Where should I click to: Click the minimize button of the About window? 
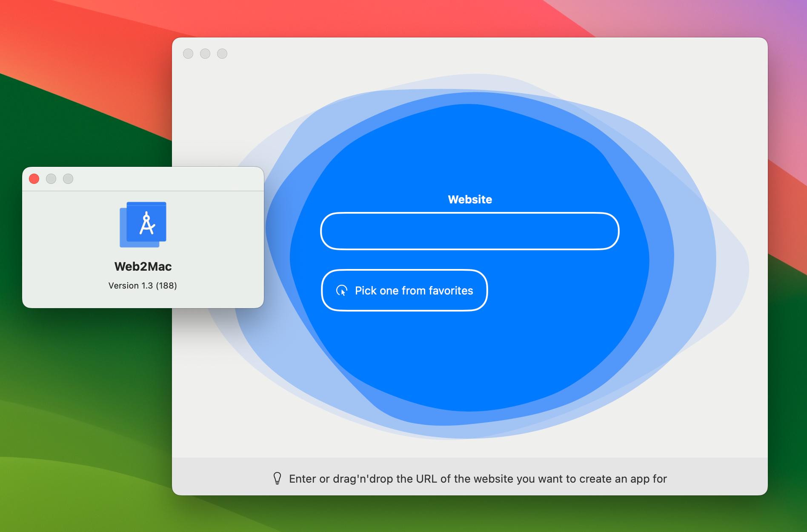(51, 179)
